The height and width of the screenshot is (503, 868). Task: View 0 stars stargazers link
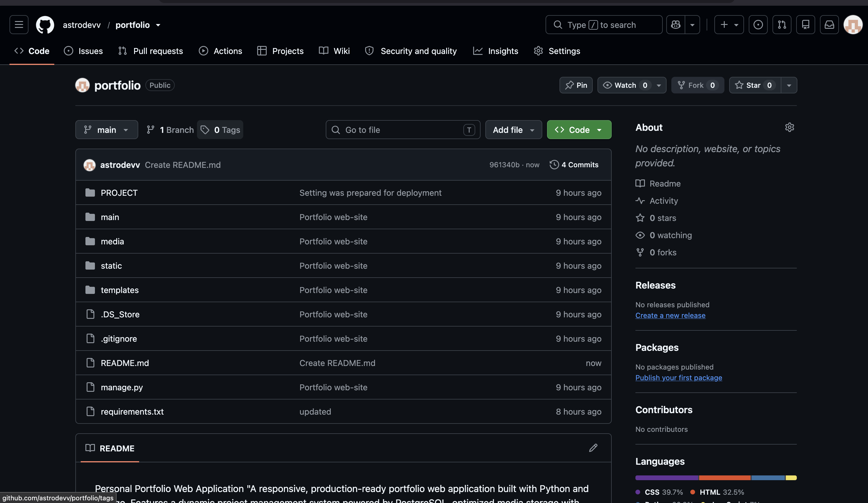(x=656, y=218)
